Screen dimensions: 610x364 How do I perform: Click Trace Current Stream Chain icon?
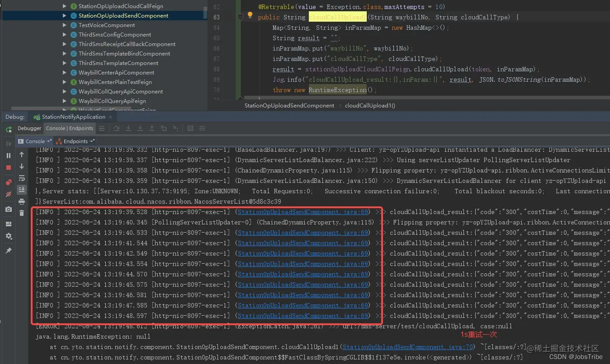tap(202, 129)
